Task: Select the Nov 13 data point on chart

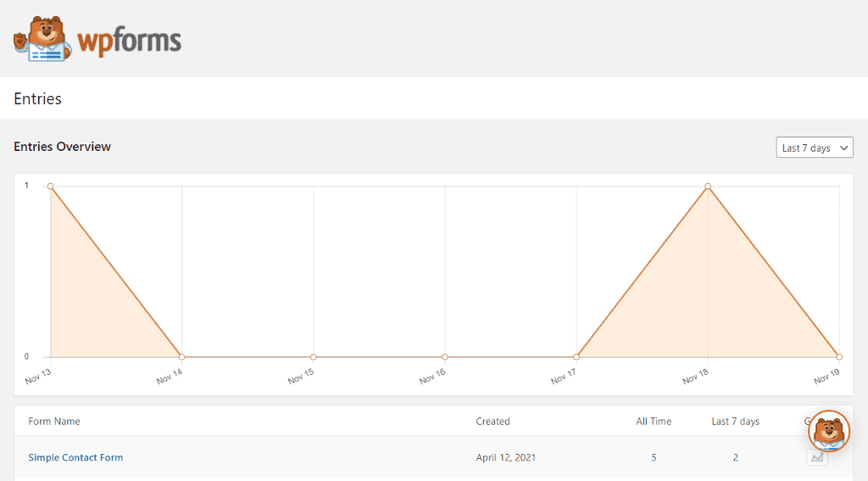Action: coord(51,186)
